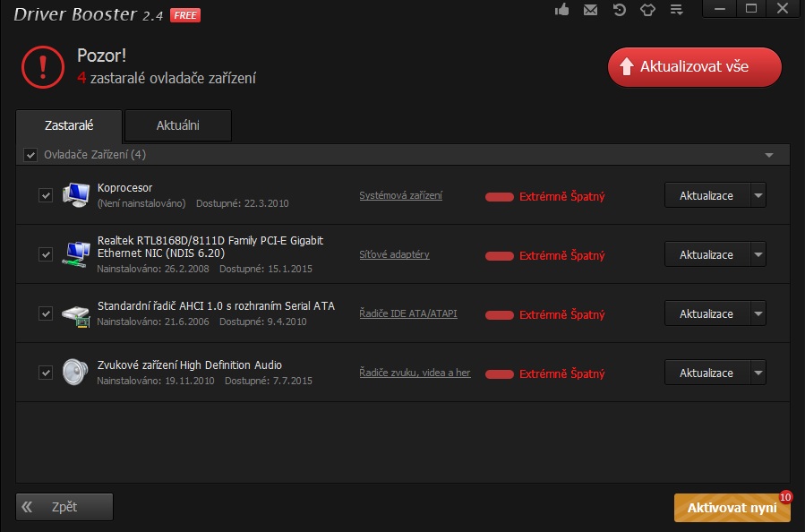The image size is (805, 532).
Task: Open the envelope feedback icon
Action: pos(590,10)
